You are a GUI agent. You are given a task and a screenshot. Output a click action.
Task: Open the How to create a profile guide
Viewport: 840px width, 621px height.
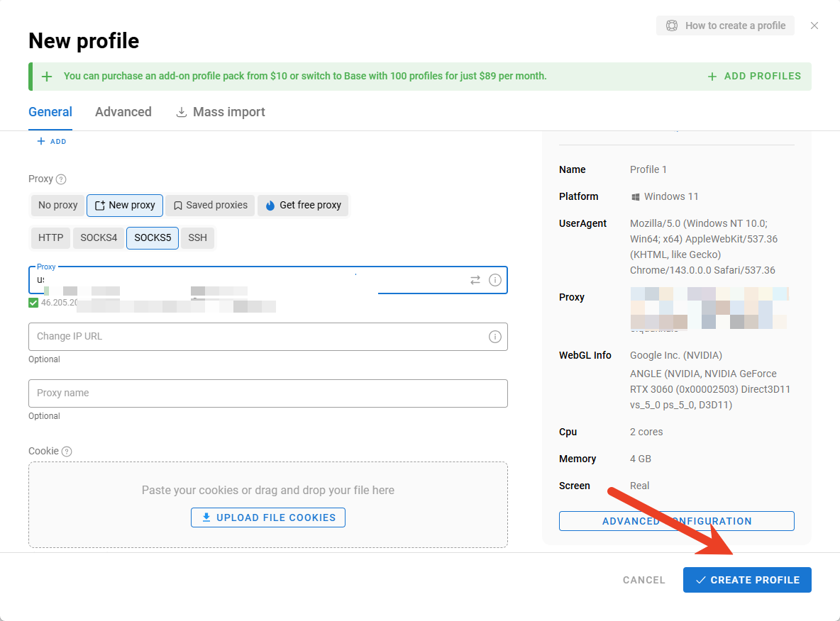(725, 26)
